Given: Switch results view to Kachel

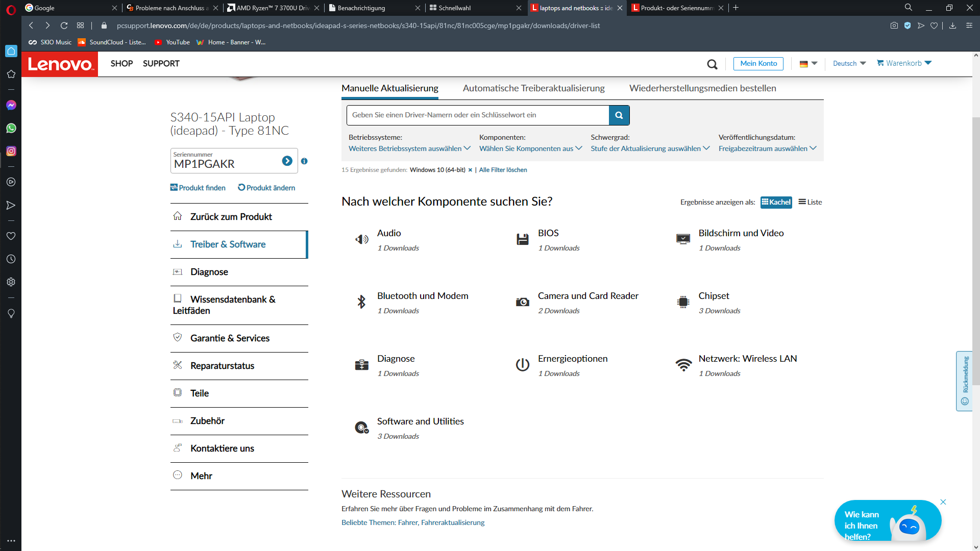Looking at the screenshot, I should (x=776, y=202).
